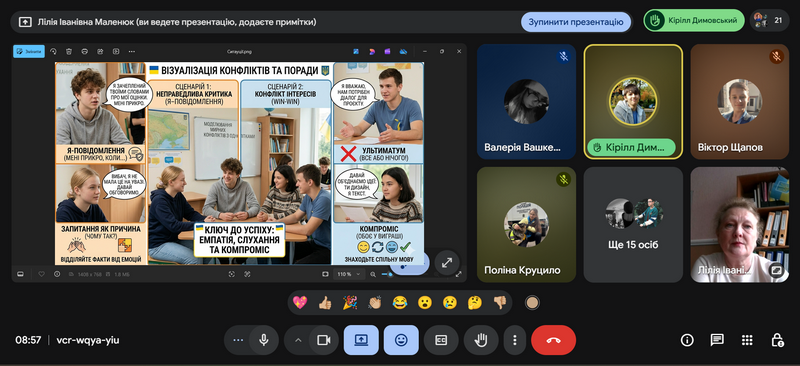Choose the reaction skin tone swatch
800x366 pixels.
532,303
